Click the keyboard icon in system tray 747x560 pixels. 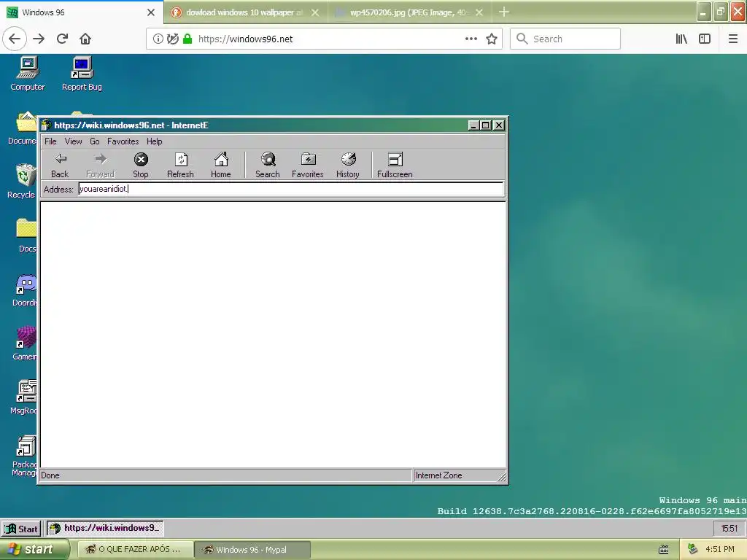point(664,550)
